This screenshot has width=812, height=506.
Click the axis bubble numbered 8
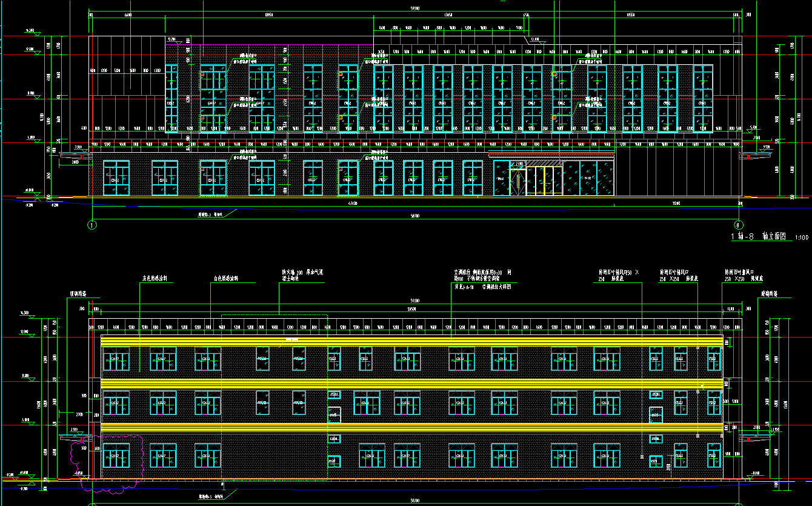tap(739, 225)
